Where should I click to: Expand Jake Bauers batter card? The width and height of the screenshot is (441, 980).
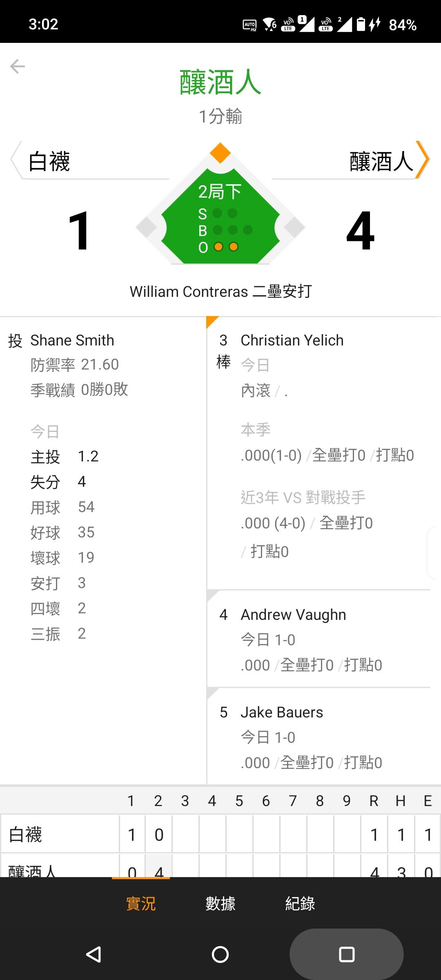318,737
